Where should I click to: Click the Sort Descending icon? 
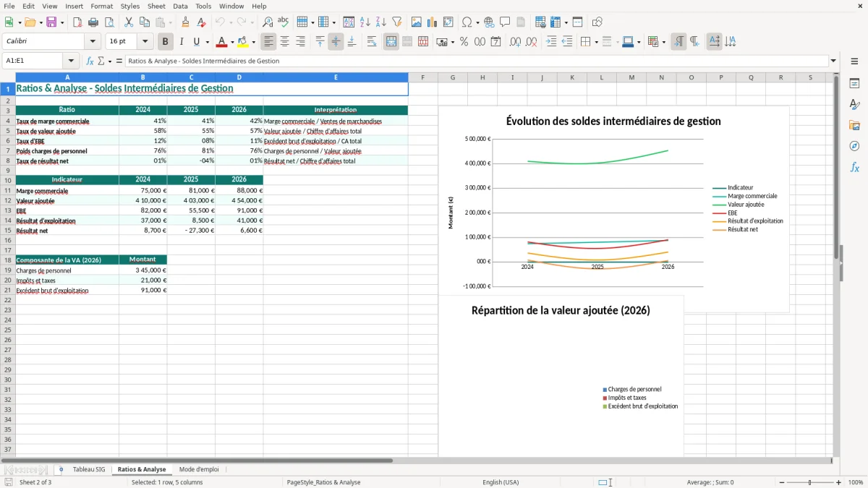coord(381,22)
